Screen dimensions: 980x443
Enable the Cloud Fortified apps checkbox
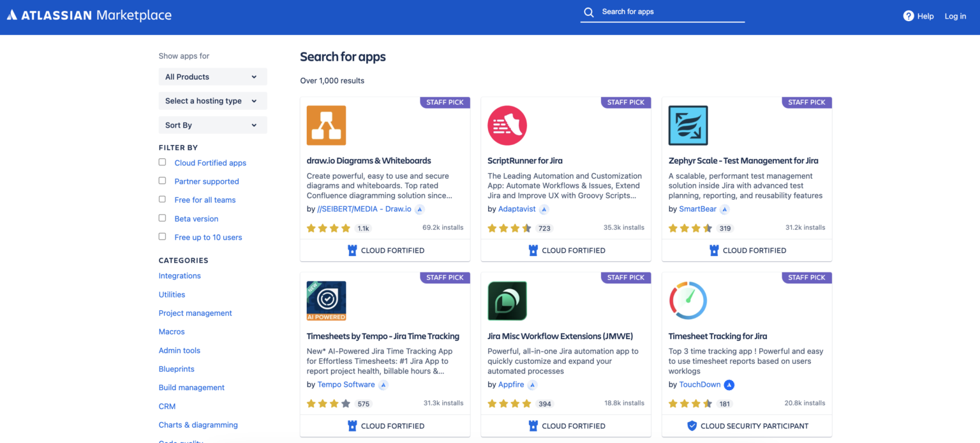pos(162,162)
